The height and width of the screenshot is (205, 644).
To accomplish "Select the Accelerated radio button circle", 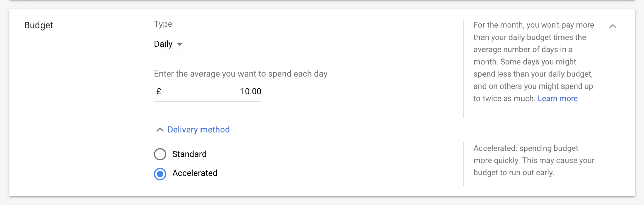I will [x=160, y=174].
